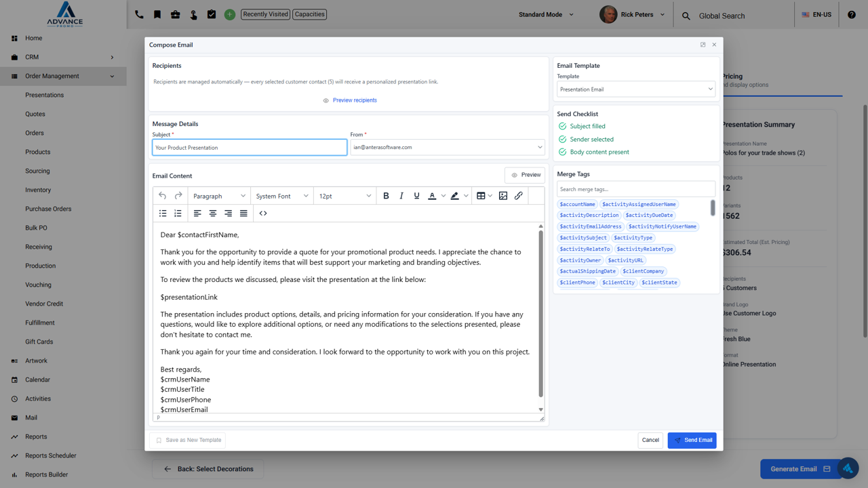Open the Presentation Email template dropdown
This screenshot has width=868, height=488.
pos(636,89)
